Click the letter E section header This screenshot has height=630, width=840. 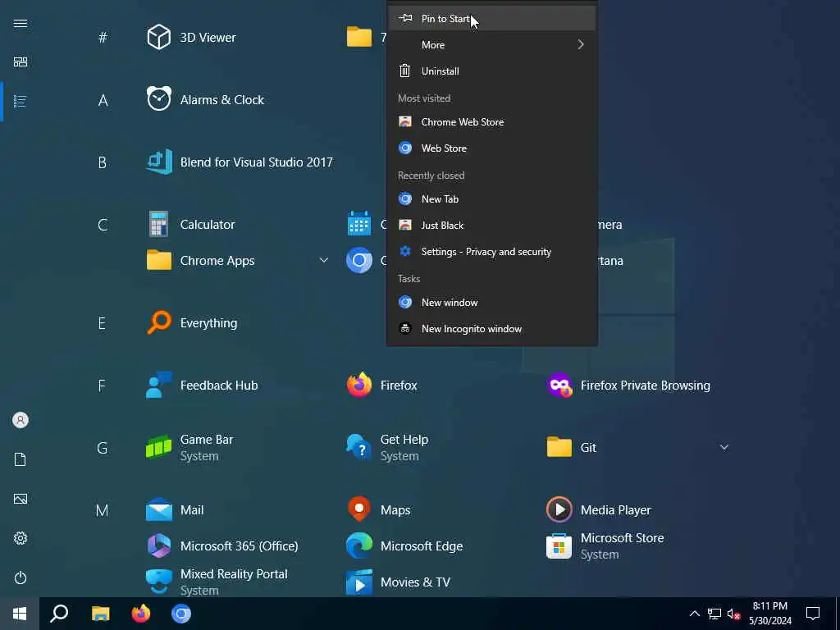[102, 323]
